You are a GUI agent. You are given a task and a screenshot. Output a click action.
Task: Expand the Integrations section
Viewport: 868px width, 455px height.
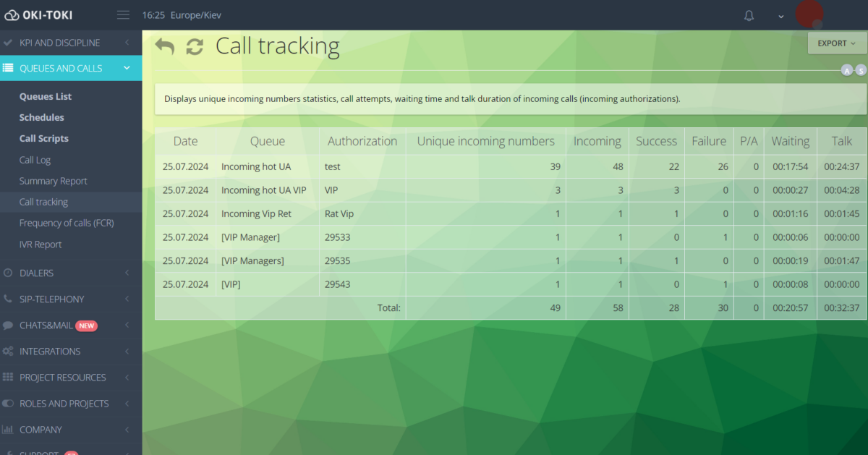pyautogui.click(x=70, y=351)
